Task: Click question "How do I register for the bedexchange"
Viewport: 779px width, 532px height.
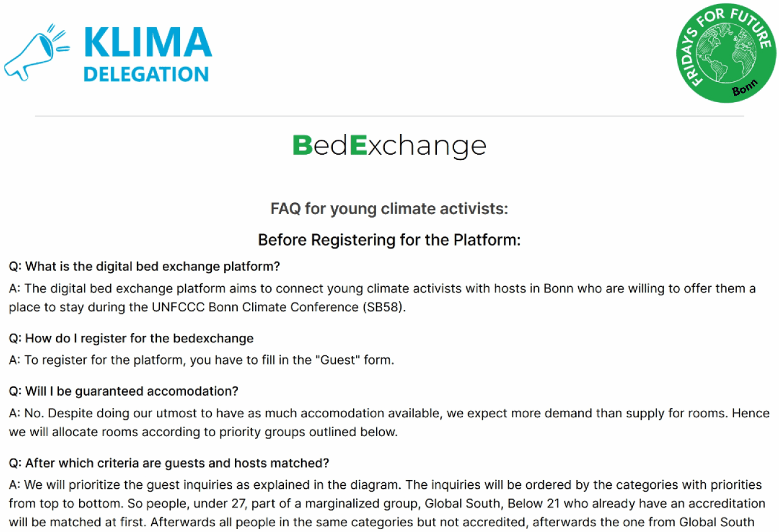Action: point(131,338)
